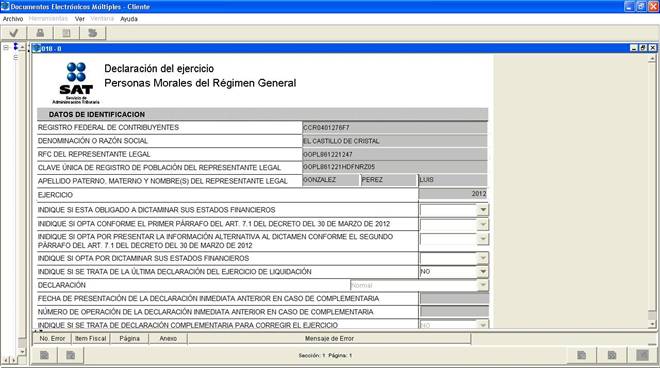Click the 018 - 0 document window icon
Viewport: 660px width, 368px height.
click(x=37, y=48)
